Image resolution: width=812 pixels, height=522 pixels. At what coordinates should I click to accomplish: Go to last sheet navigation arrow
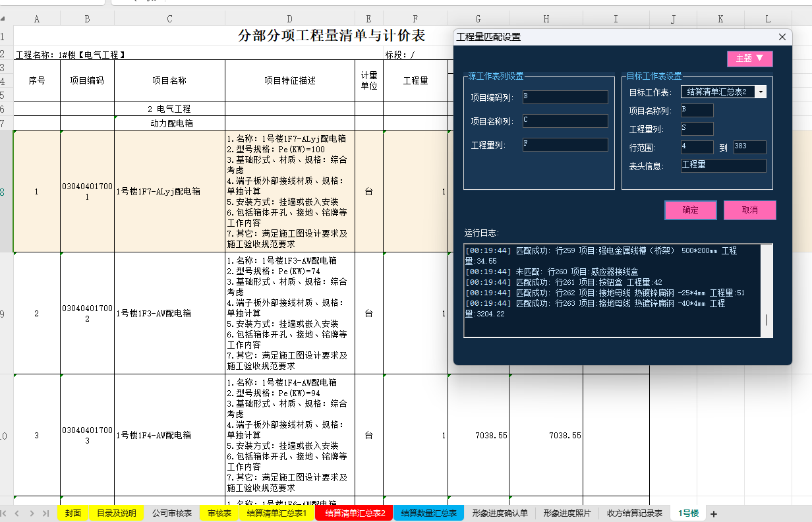pyautogui.click(x=45, y=513)
